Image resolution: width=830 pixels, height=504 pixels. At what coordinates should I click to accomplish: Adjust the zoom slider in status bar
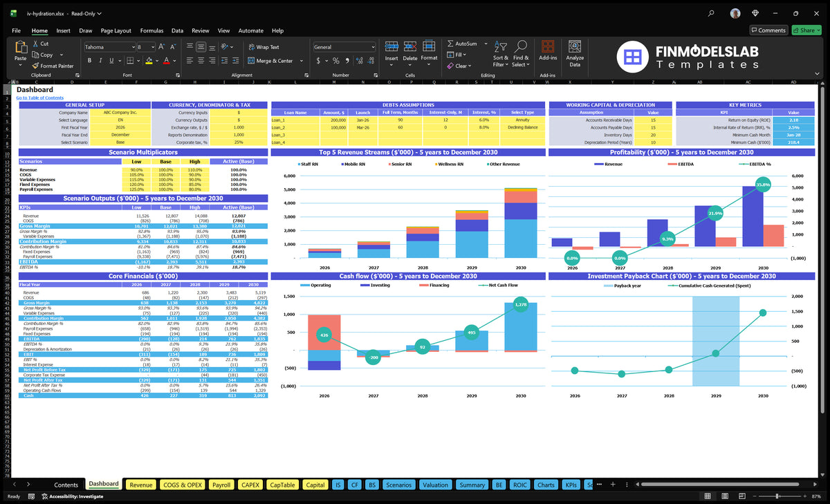pos(777,496)
